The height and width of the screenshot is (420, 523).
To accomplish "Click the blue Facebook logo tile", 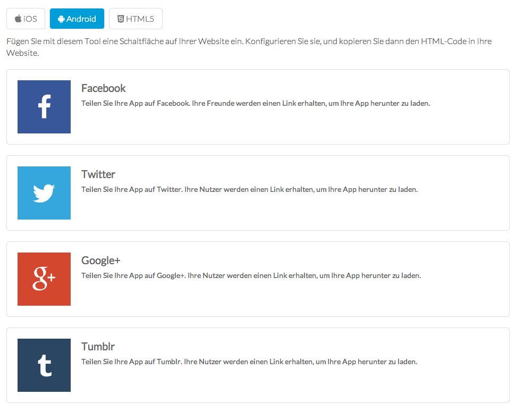I will point(44,107).
